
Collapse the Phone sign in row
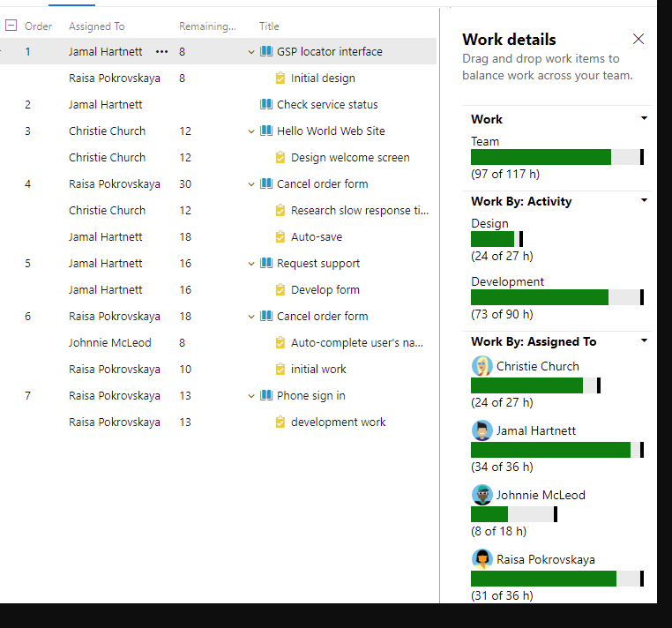(x=251, y=396)
